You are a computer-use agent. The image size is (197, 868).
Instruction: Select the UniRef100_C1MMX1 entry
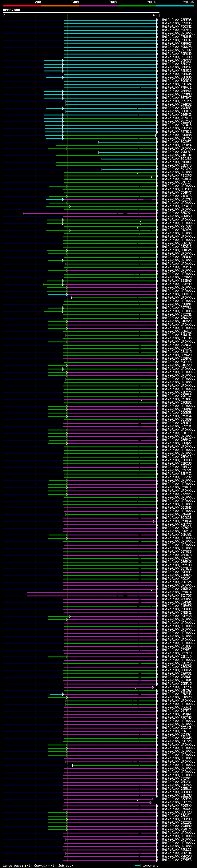click(177, 162)
